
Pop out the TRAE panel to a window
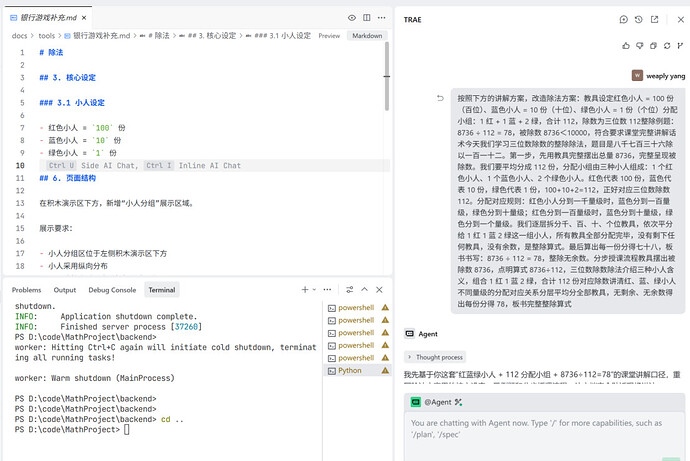[x=655, y=19]
